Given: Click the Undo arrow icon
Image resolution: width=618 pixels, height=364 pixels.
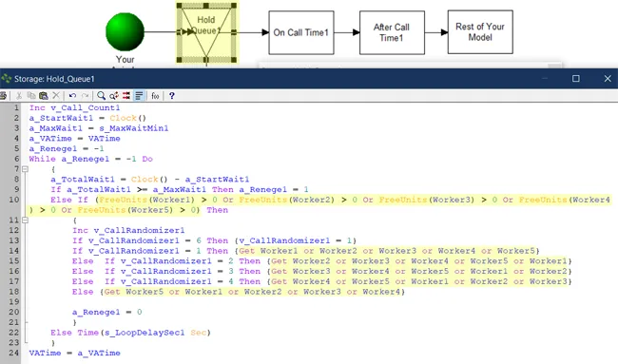Looking at the screenshot, I should click(72, 96).
